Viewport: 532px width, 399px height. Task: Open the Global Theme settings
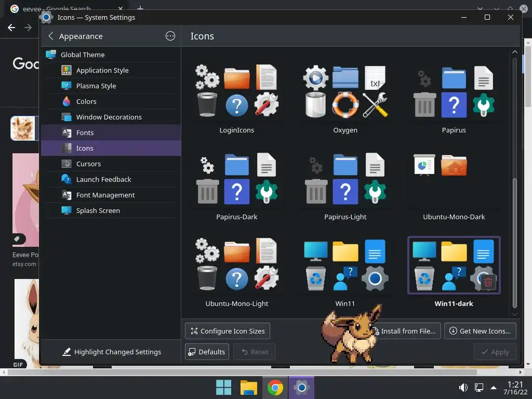111,55
